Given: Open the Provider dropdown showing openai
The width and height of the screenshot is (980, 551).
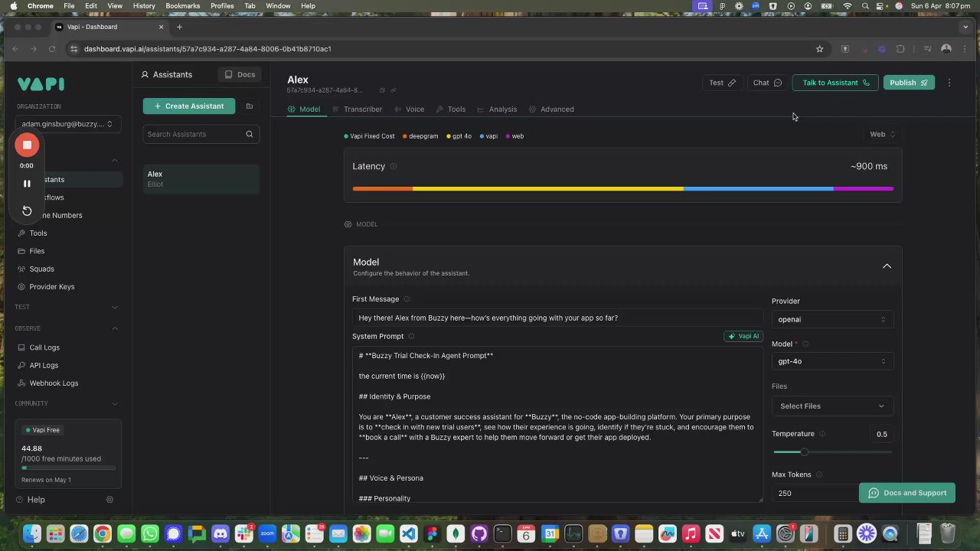Looking at the screenshot, I should click(832, 319).
